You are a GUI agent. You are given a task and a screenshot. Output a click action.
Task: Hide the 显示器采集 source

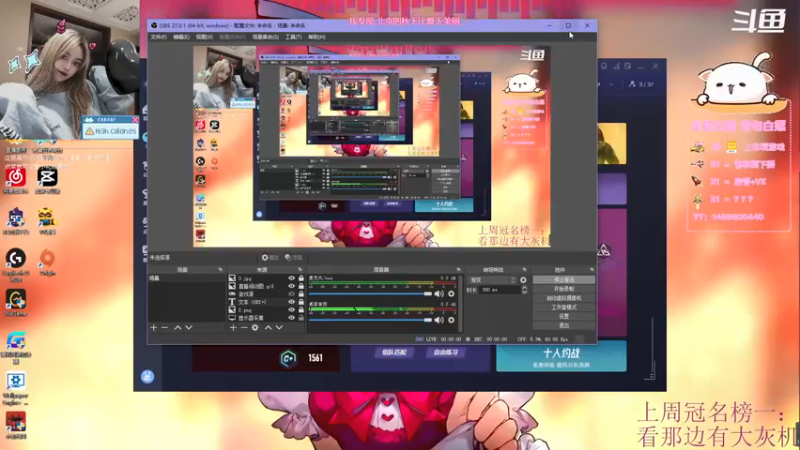tap(291, 318)
